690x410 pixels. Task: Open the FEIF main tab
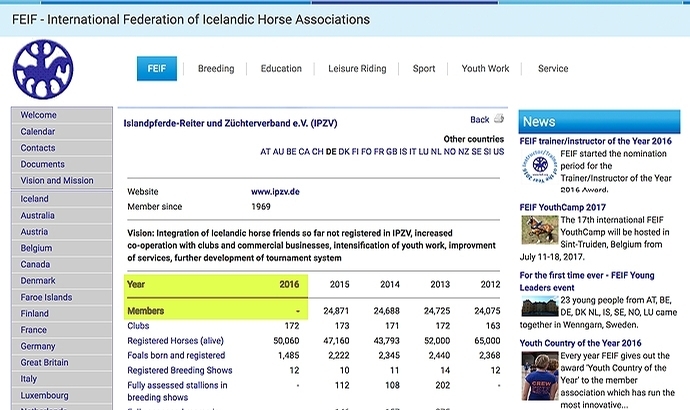coord(157,69)
